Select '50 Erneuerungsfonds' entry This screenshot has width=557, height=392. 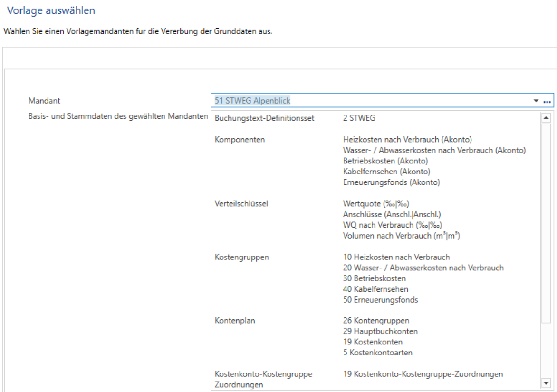point(381,299)
